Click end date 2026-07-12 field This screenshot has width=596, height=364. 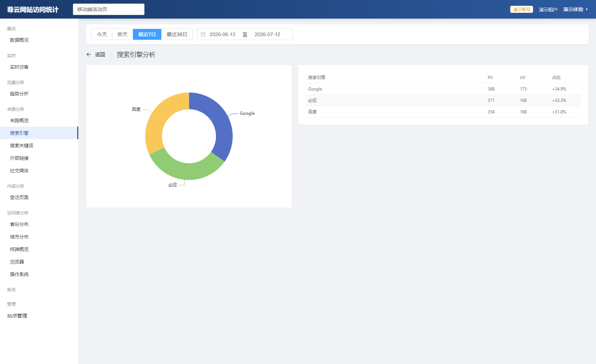point(267,34)
